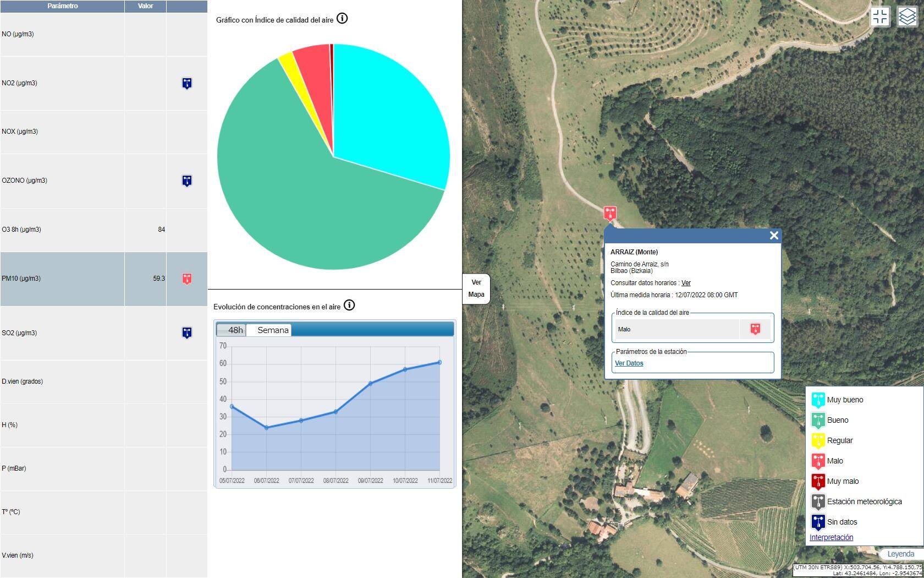Select the D.vien (grados) row
The height and width of the screenshot is (578, 924).
point(103,381)
